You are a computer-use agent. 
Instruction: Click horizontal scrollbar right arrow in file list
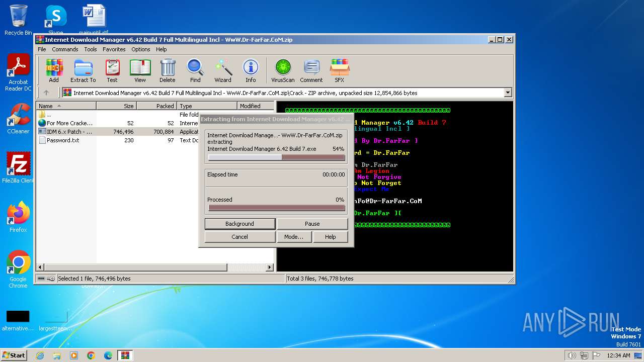point(270,267)
